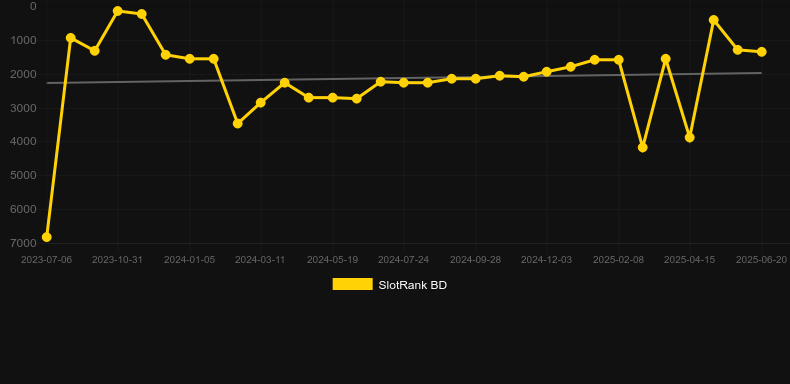Click the 3000 y-axis value
This screenshot has width=790, height=384.
pyautogui.click(x=23, y=108)
